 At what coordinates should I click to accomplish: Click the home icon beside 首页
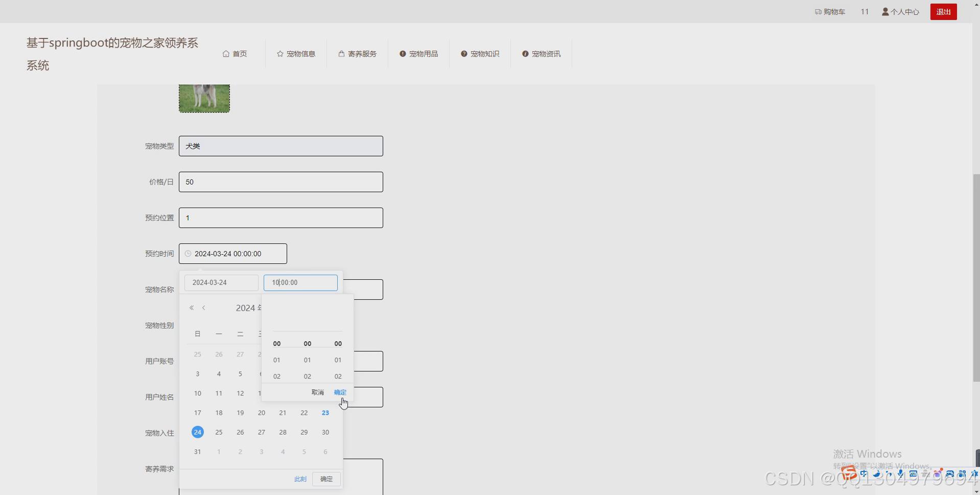point(226,53)
